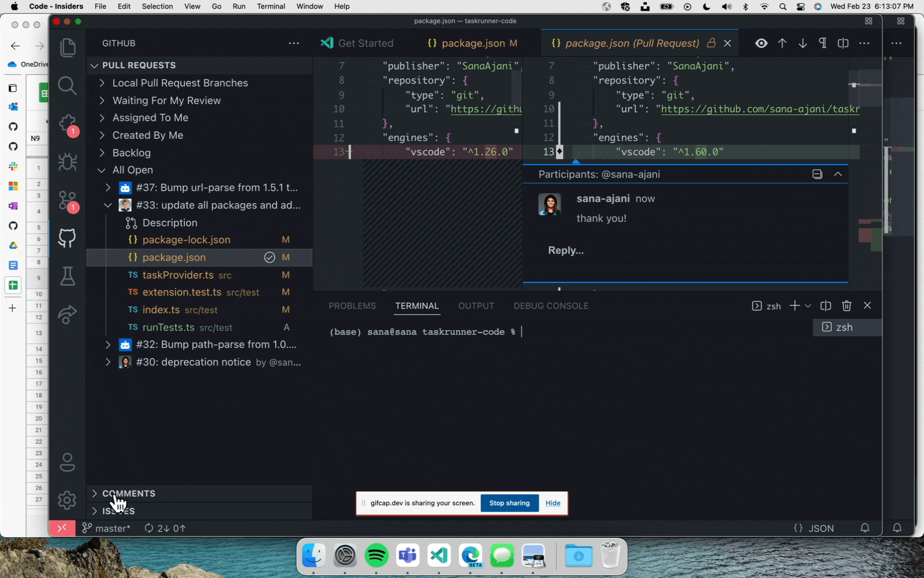Split the terminal panel
Image resolution: width=924 pixels, height=578 pixels.
tap(826, 306)
